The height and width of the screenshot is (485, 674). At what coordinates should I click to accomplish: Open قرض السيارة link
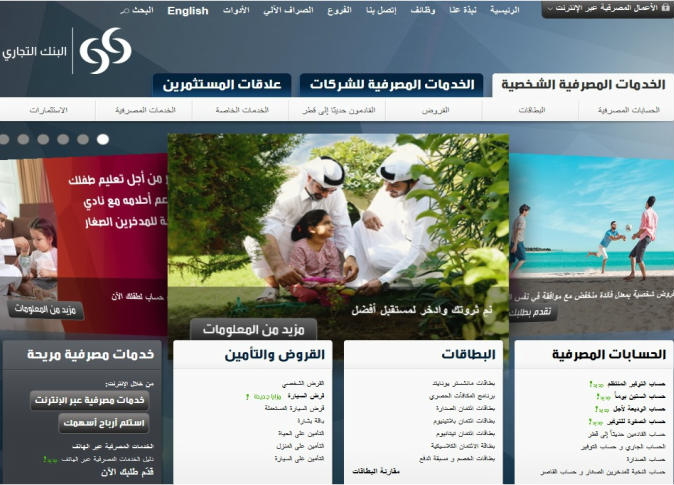point(306,396)
